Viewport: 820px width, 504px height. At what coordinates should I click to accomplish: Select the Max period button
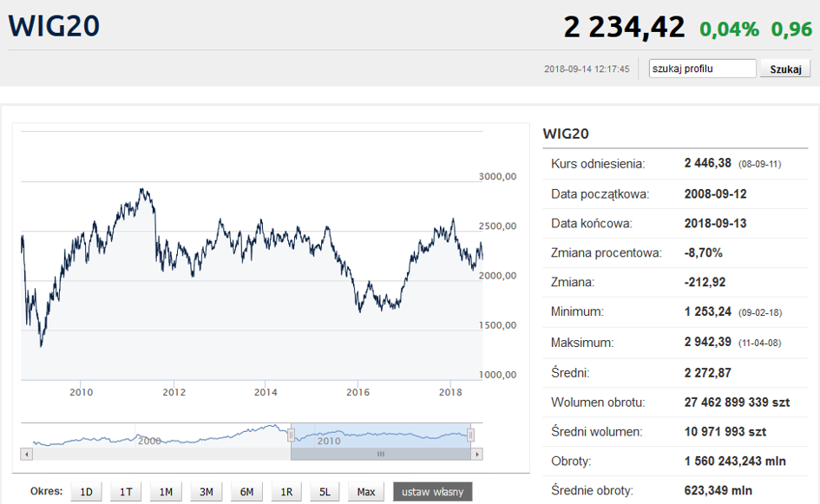(366, 492)
